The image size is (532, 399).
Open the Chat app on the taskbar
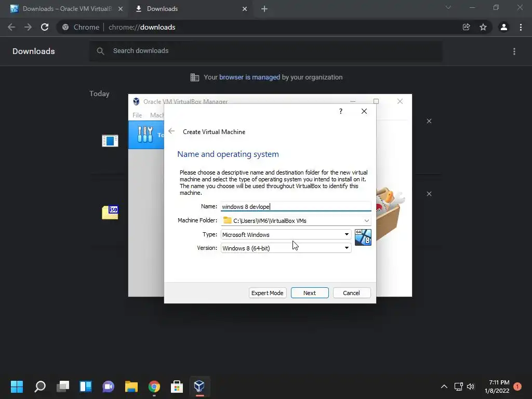[x=108, y=387]
